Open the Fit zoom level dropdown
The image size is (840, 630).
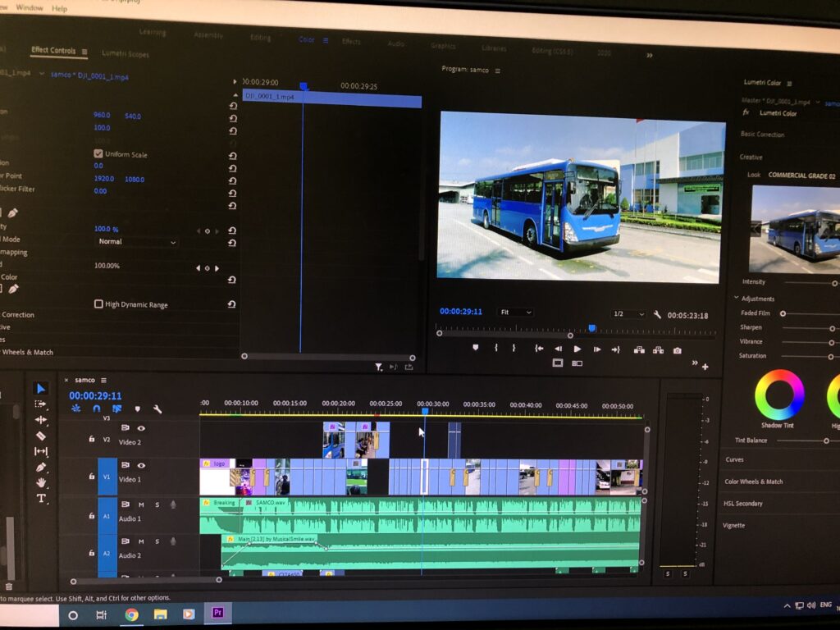(x=515, y=312)
